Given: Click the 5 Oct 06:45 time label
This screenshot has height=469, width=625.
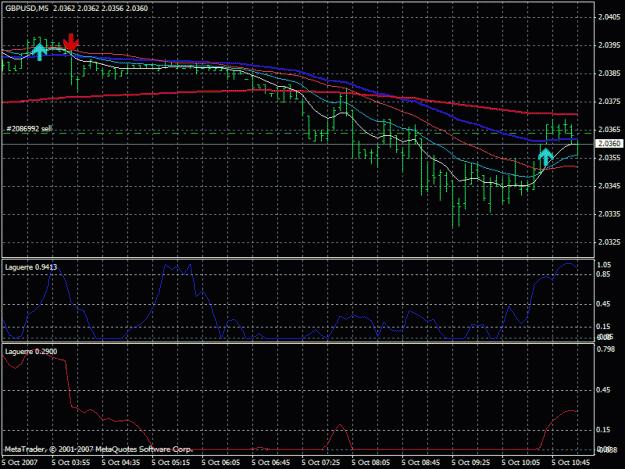Looking at the screenshot, I should pyautogui.click(x=271, y=462).
